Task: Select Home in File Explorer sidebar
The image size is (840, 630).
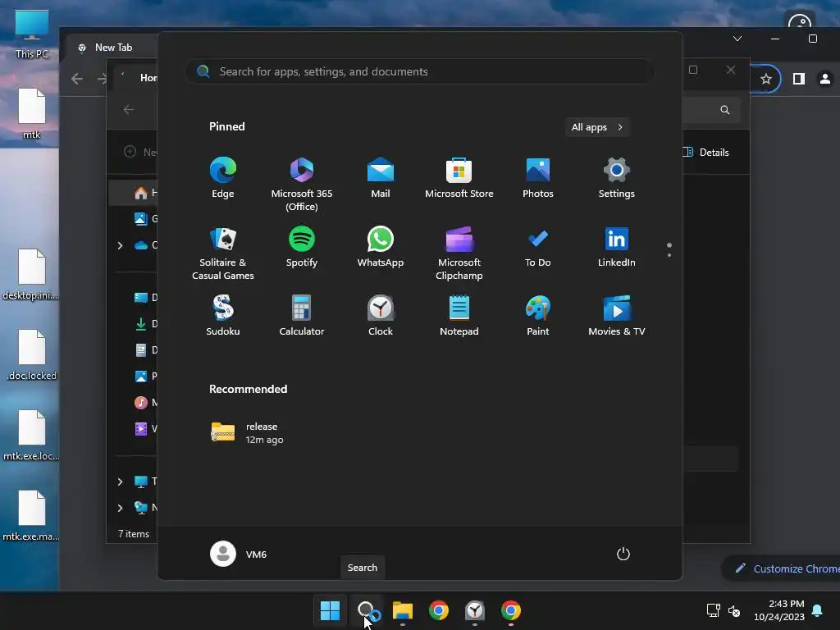Action: point(134,193)
